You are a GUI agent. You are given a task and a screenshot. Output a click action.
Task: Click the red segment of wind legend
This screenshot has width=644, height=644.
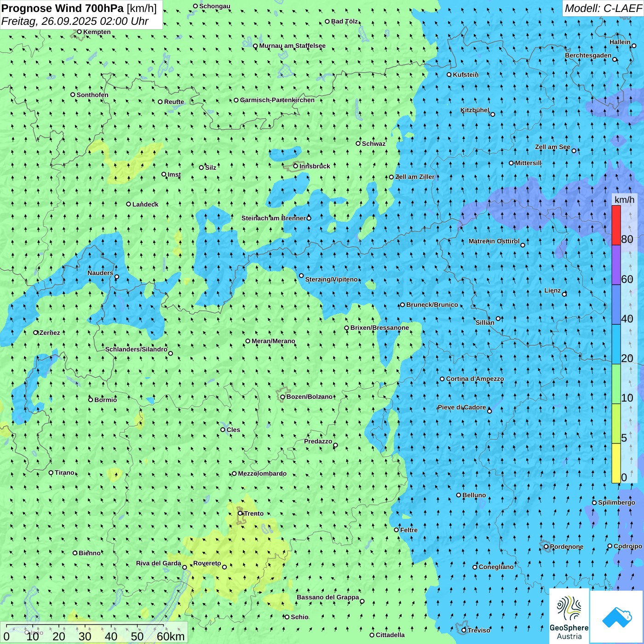coord(616,225)
